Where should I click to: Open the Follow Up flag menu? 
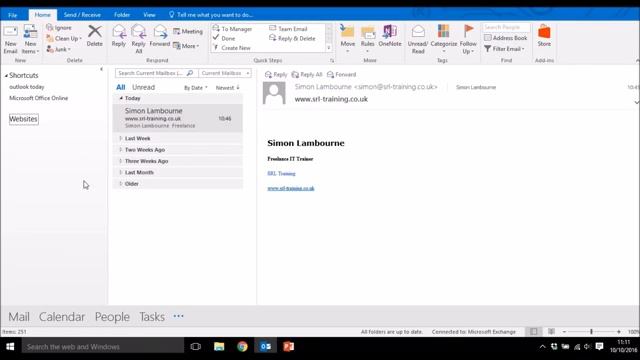pyautogui.click(x=468, y=39)
